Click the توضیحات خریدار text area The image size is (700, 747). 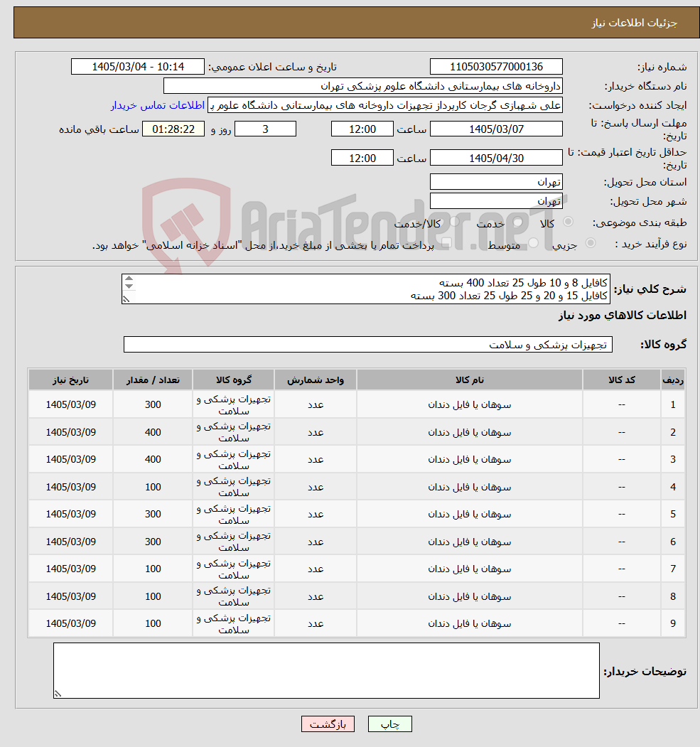[326, 670]
